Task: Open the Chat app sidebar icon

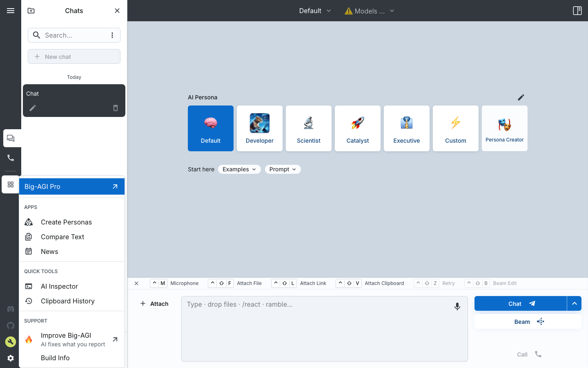Action: (11, 138)
